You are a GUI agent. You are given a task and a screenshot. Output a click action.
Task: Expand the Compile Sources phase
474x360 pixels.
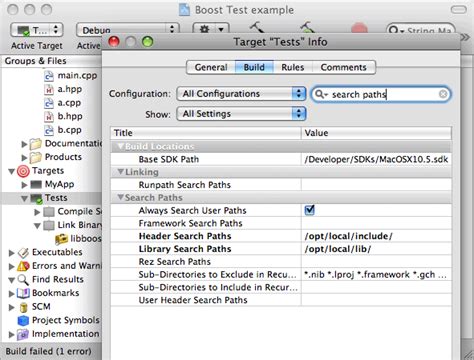click(37, 212)
